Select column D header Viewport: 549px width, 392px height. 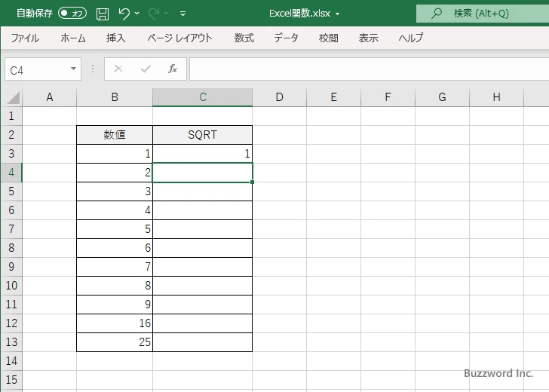pyautogui.click(x=279, y=97)
